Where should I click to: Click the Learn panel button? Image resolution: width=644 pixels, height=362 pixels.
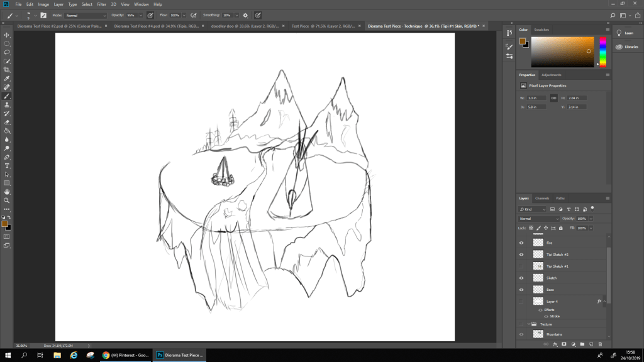[x=625, y=33]
